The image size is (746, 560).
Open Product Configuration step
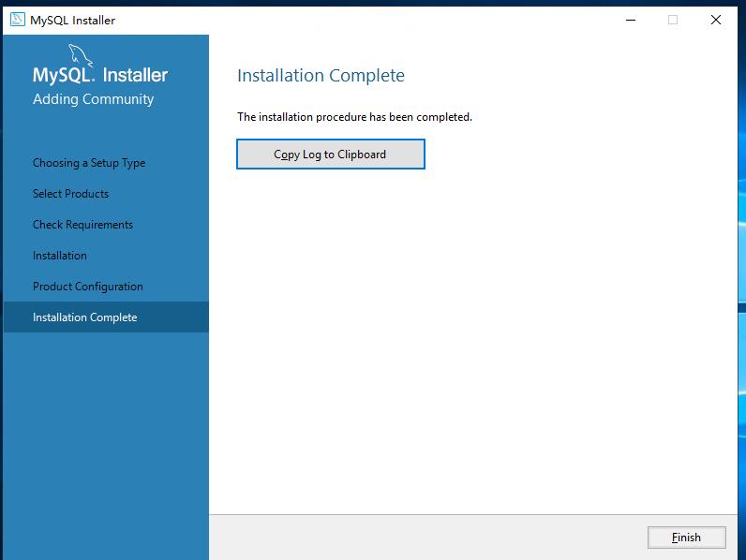click(87, 287)
